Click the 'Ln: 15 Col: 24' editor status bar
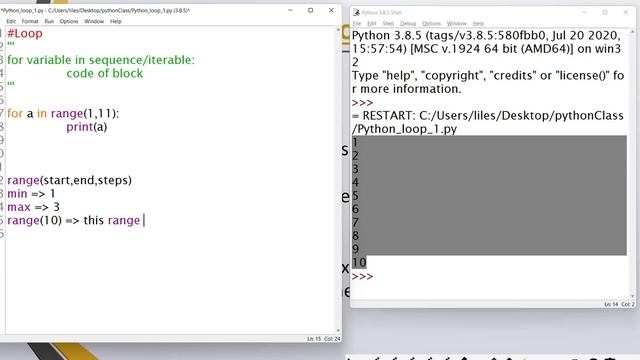 pos(324,339)
